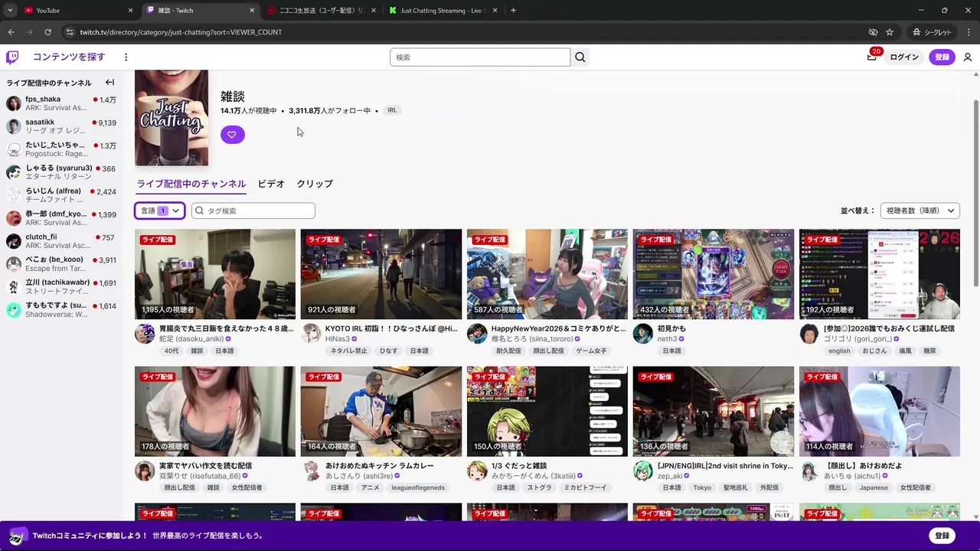Open the 視聴者数（降順） sort dropdown

tap(920, 210)
